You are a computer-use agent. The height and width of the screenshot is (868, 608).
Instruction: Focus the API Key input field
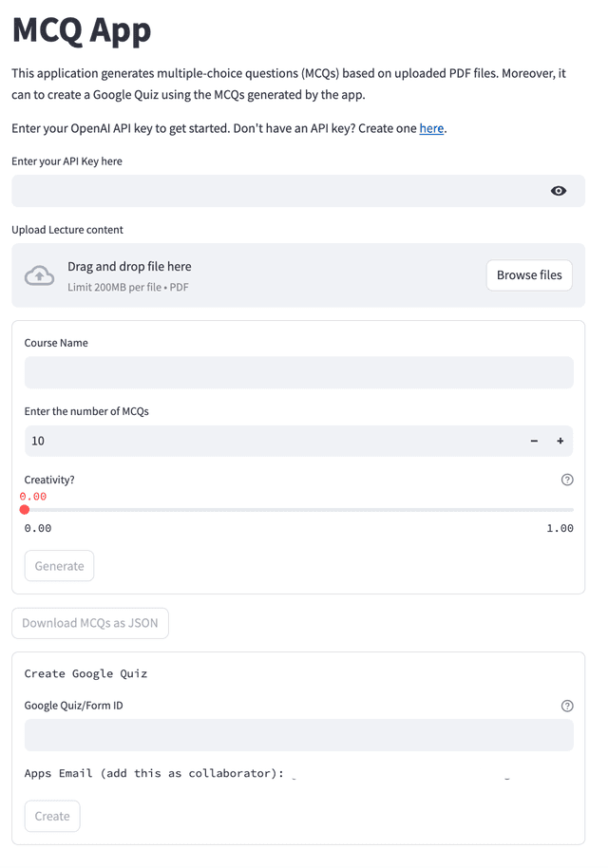(285, 190)
